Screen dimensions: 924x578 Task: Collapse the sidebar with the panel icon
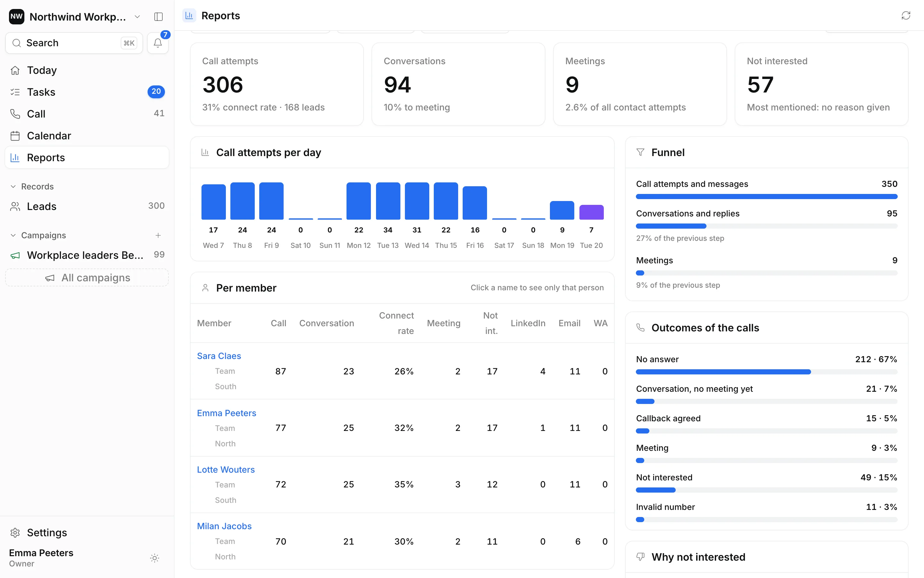pyautogui.click(x=158, y=17)
